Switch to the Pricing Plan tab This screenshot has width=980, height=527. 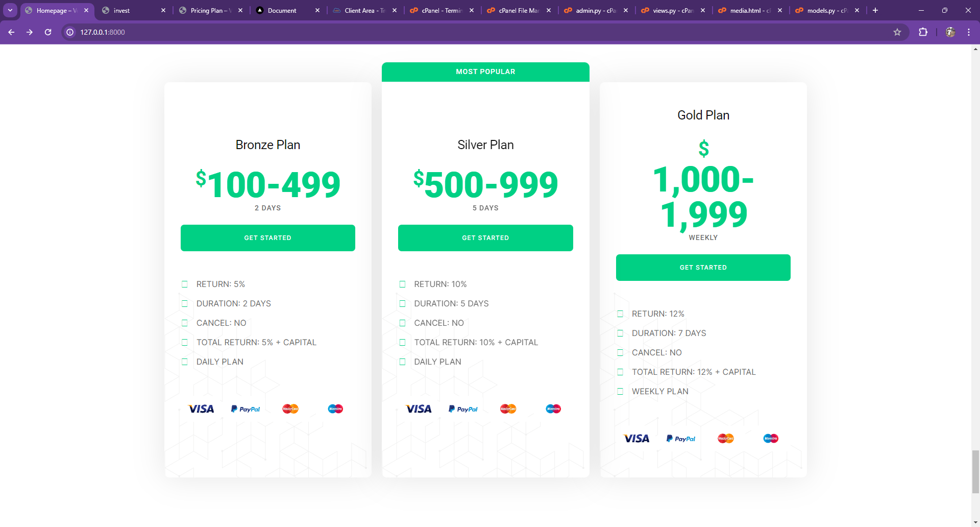(210, 10)
